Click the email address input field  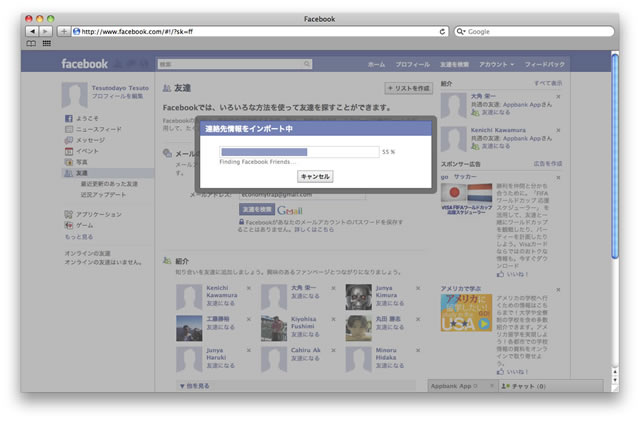302,195
